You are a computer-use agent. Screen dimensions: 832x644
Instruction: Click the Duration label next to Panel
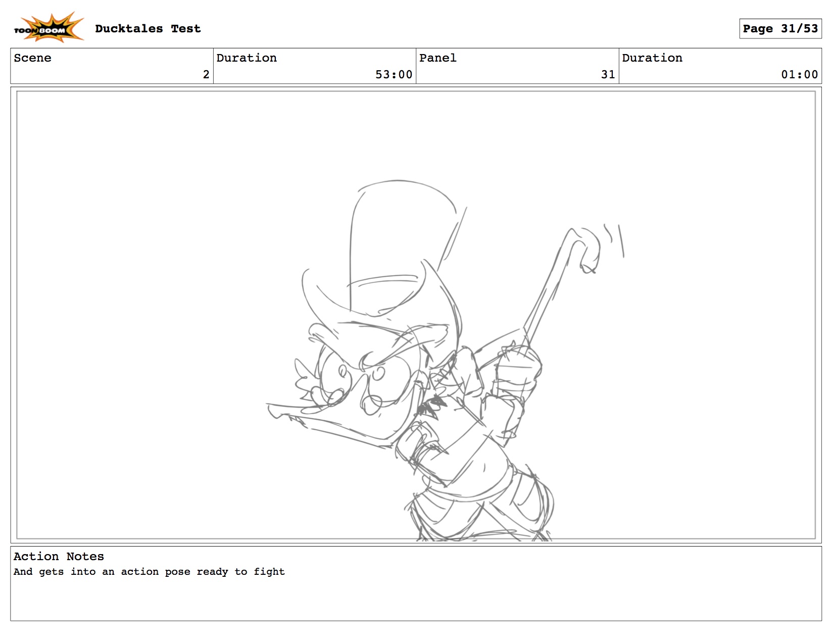point(652,58)
